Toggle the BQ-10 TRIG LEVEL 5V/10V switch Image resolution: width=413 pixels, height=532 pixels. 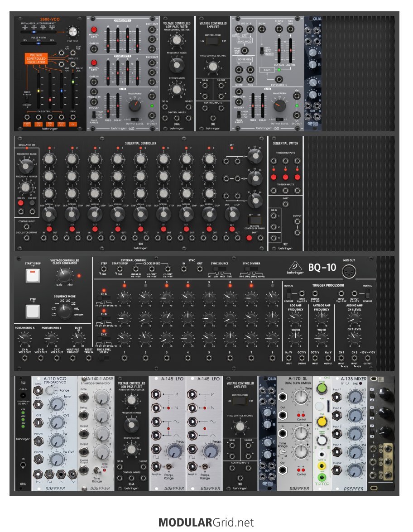104,358
